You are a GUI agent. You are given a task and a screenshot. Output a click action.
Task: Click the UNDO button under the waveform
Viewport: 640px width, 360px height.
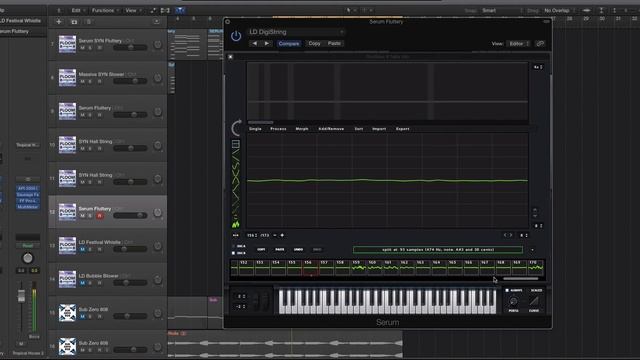click(x=298, y=249)
